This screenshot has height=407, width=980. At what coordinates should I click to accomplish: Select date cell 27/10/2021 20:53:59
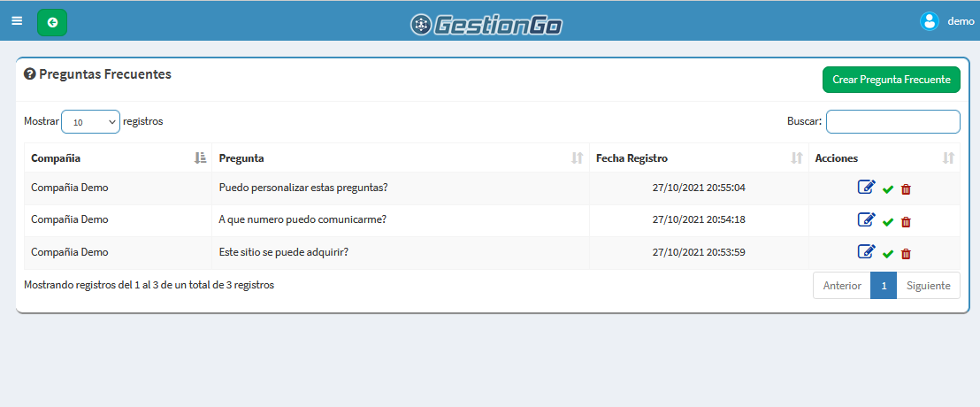click(699, 252)
